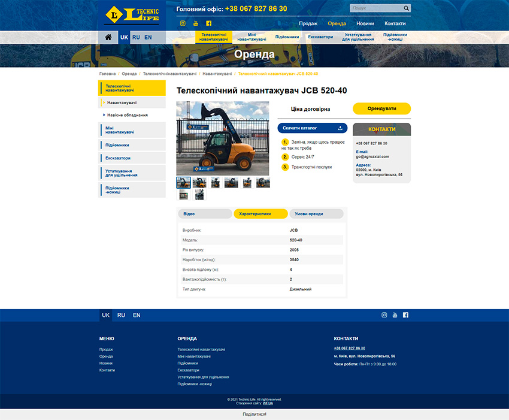Select first highlighted gallery thumbnail
The width and height of the screenshot is (509, 420).
tap(183, 183)
